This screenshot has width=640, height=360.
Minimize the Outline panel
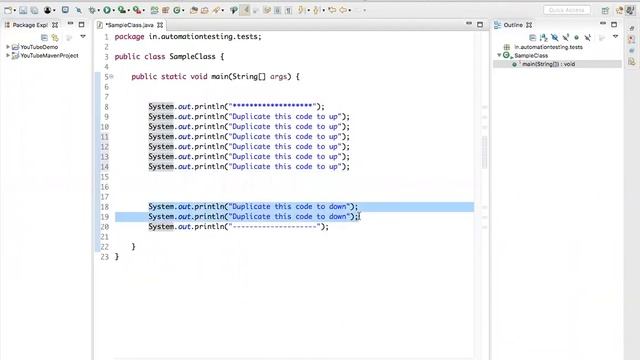603,24
